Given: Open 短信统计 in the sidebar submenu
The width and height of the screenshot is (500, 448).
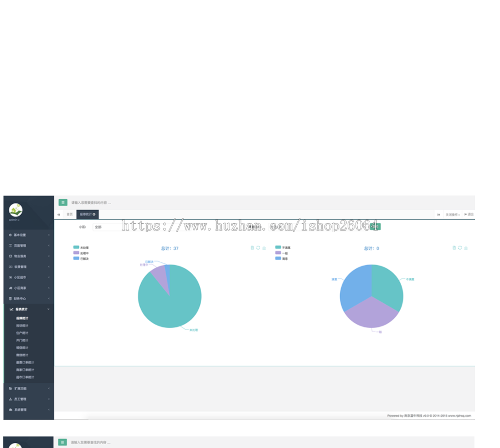Looking at the screenshot, I should click(x=22, y=347).
